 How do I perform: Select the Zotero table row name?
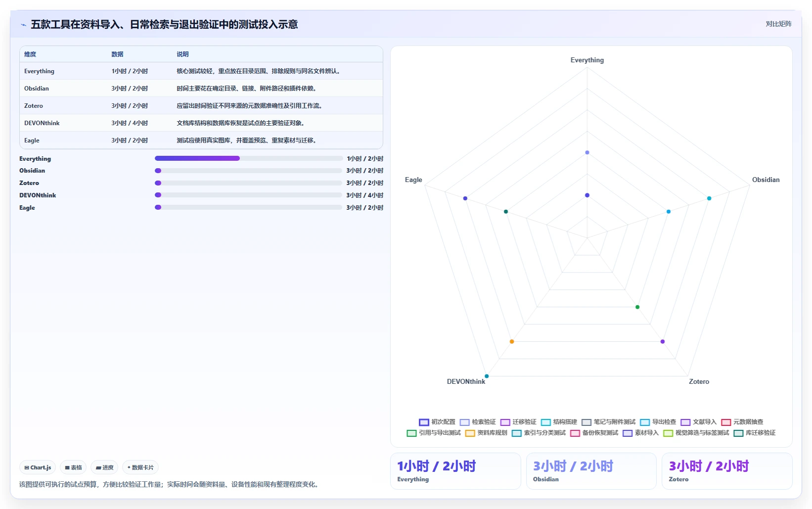pyautogui.click(x=34, y=106)
